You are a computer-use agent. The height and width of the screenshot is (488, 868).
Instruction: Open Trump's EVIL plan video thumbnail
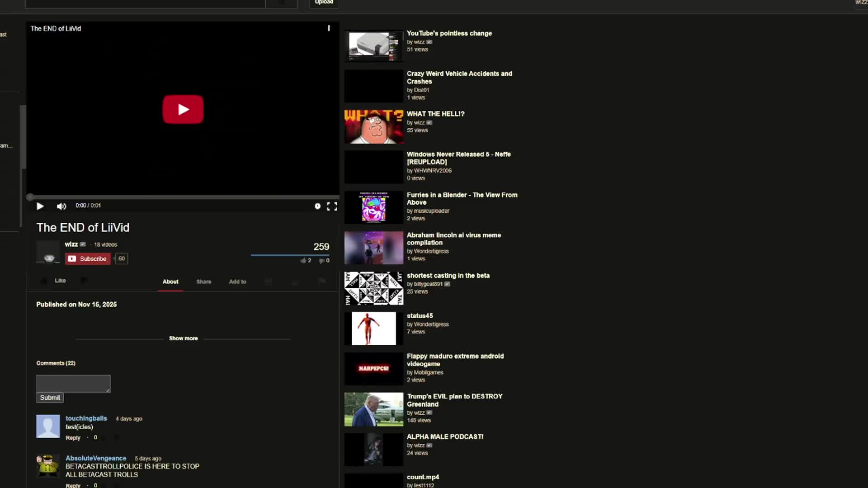373,409
